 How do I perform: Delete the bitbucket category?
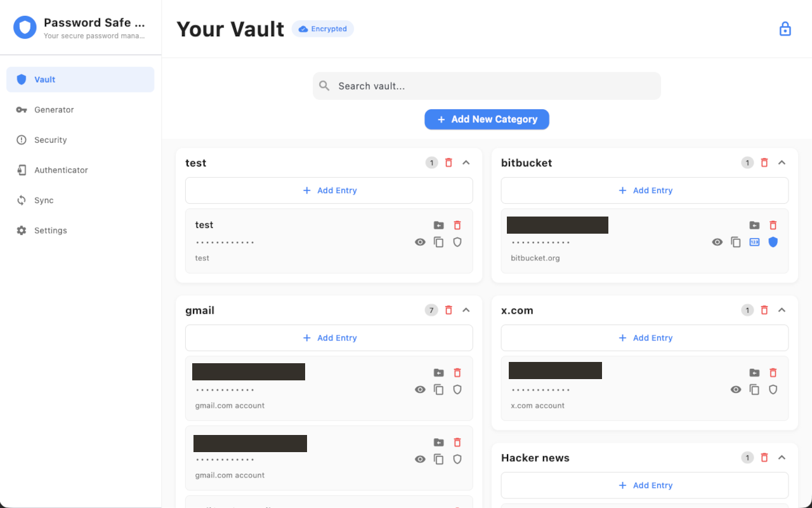tap(764, 163)
